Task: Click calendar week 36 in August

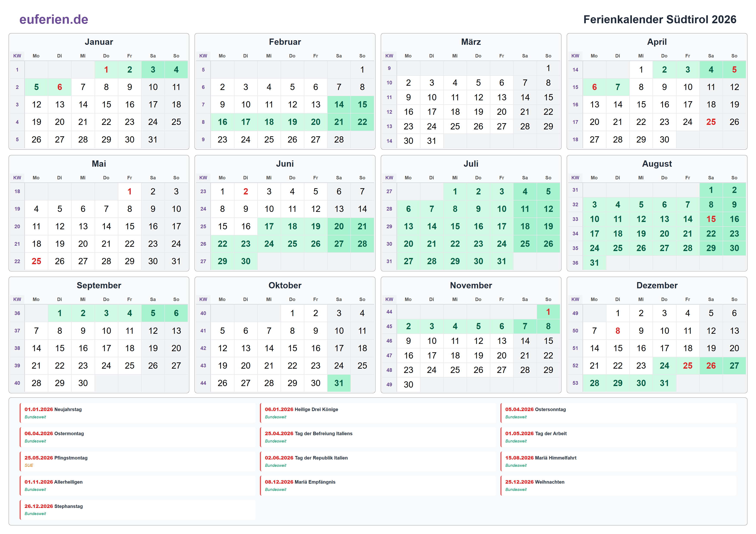Action: coord(575,262)
